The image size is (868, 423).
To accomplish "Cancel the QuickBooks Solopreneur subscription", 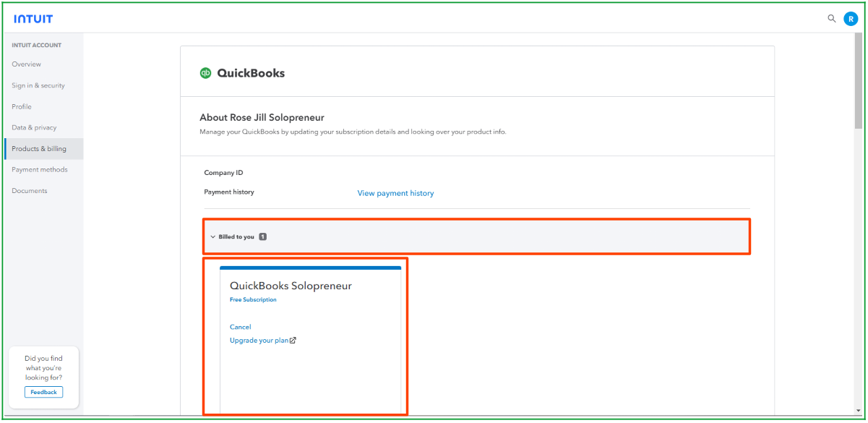I will click(x=240, y=326).
